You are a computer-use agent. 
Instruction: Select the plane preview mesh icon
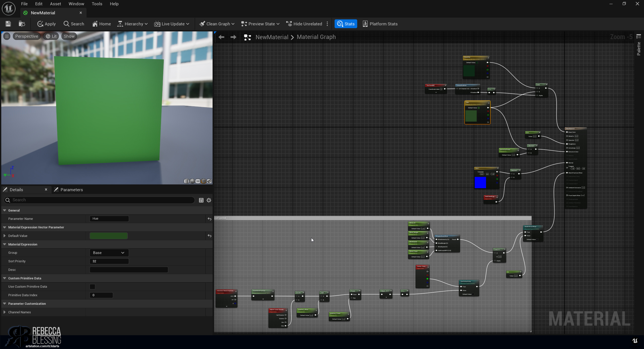click(198, 181)
